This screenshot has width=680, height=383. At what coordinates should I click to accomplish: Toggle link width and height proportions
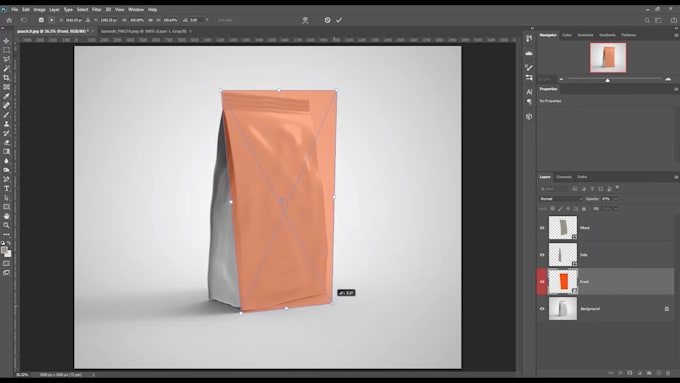pos(150,20)
